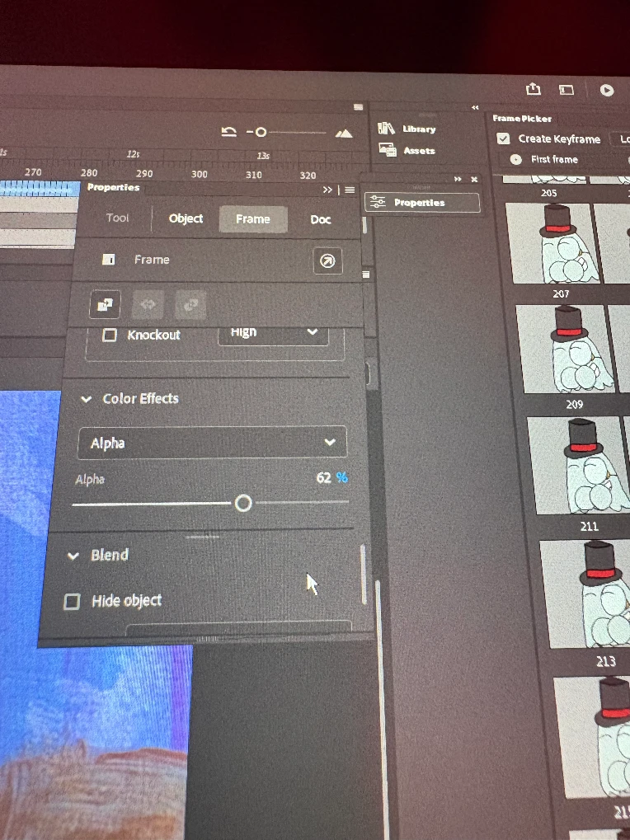This screenshot has height=840, width=630.
Task: Click the Alpha slider handle
Action: pos(243,503)
